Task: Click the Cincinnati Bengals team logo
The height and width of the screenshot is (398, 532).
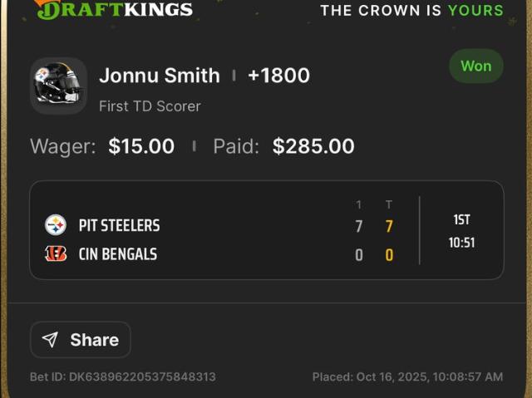Action: [x=56, y=254]
